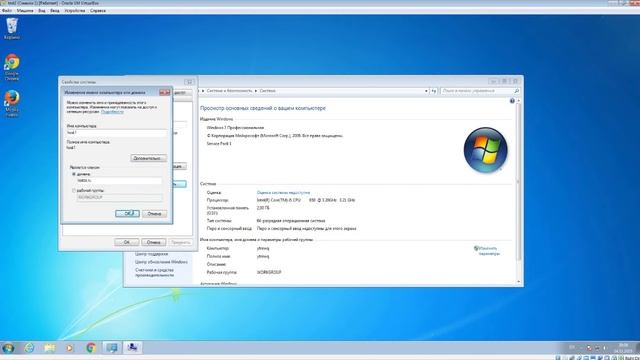The image size is (640, 360).
Task: Open the Windows Start menu orb
Action: [8, 348]
